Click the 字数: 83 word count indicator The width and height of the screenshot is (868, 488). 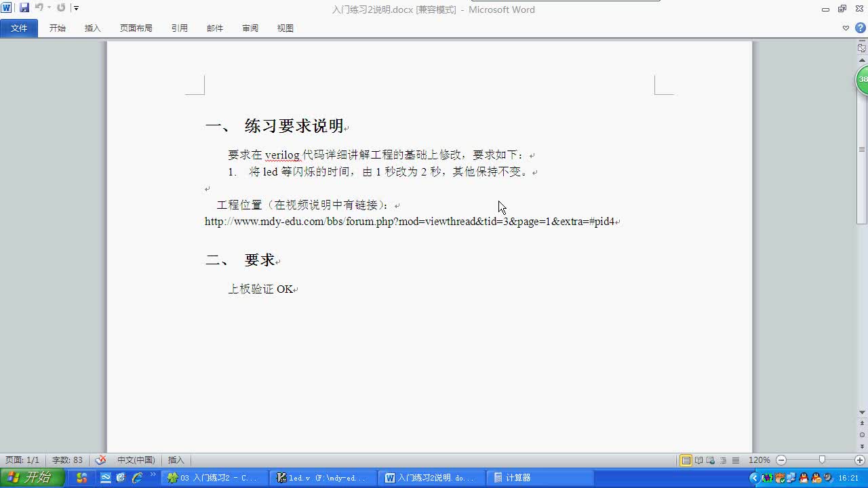tap(67, 460)
